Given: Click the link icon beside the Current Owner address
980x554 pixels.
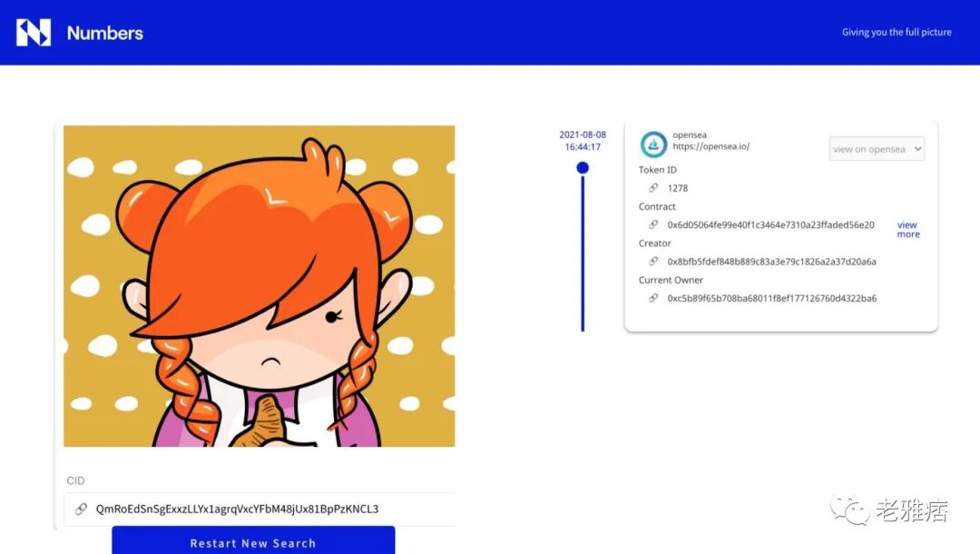Looking at the screenshot, I should 653,298.
